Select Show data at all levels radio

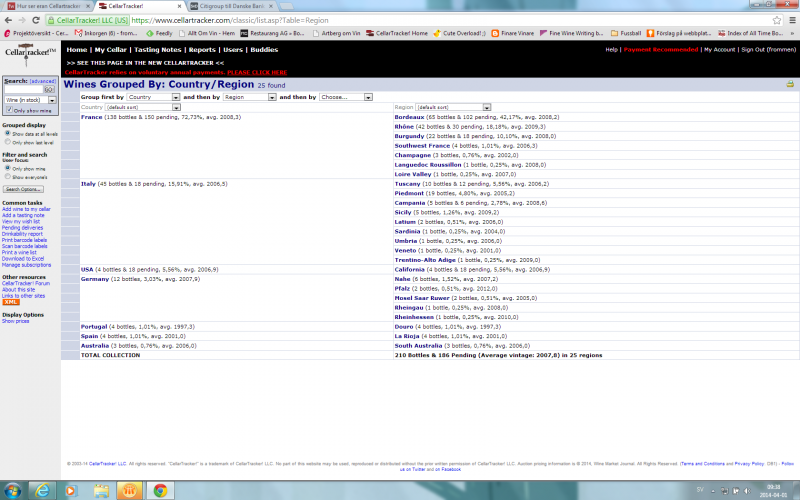[x=8, y=133]
